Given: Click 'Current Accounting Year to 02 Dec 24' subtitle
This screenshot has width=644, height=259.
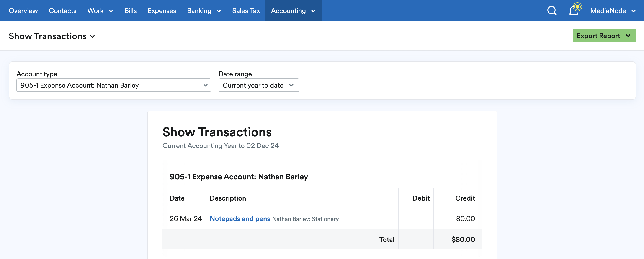Looking at the screenshot, I should pos(221,146).
